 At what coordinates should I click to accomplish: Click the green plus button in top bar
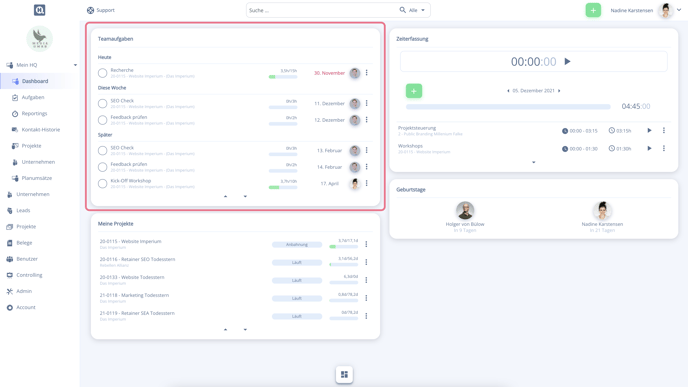[593, 10]
